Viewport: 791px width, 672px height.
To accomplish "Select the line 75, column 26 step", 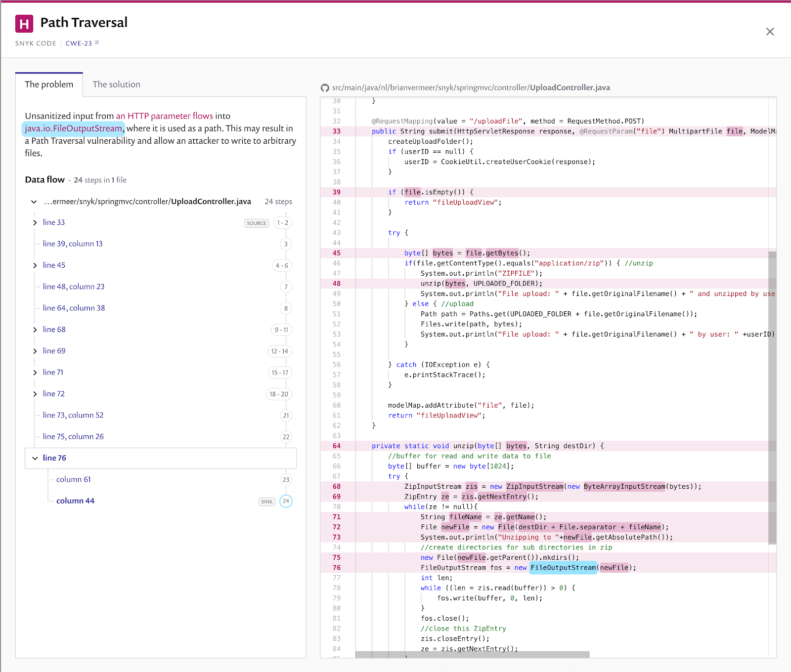I will pos(73,436).
